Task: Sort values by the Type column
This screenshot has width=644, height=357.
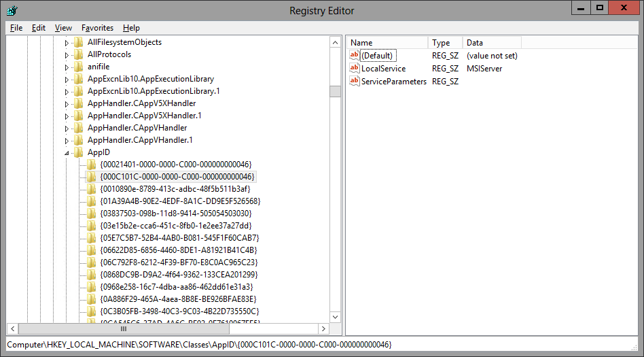Action: tap(445, 43)
